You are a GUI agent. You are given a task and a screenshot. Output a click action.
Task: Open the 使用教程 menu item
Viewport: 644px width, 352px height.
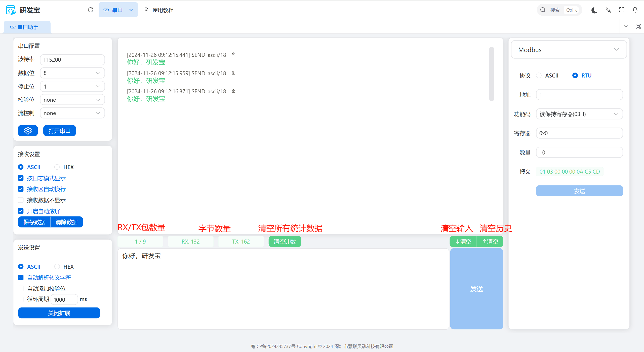click(x=159, y=10)
